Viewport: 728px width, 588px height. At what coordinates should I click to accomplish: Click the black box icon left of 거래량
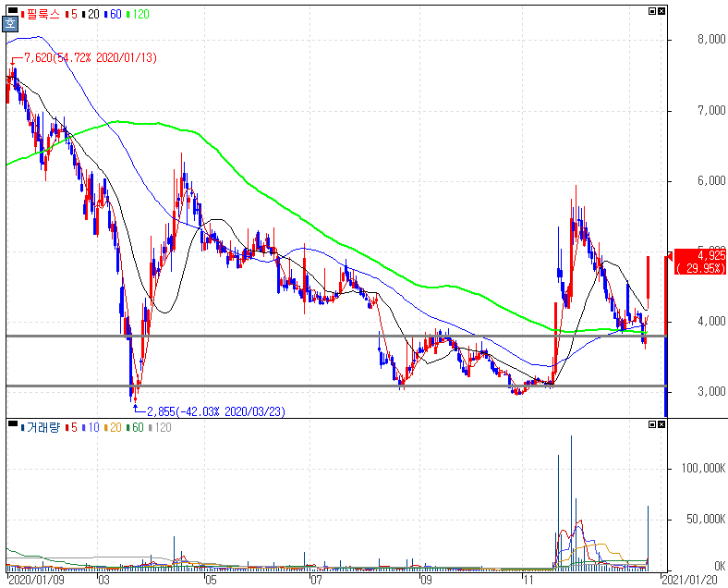click(13, 423)
